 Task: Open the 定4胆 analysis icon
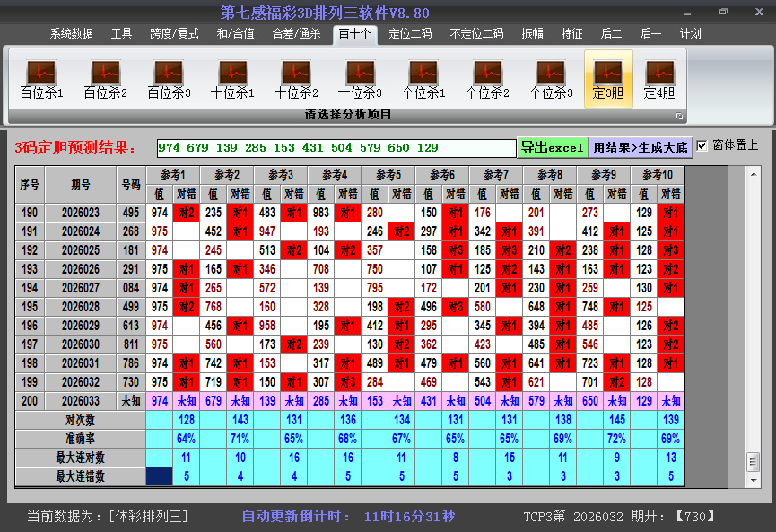659,79
